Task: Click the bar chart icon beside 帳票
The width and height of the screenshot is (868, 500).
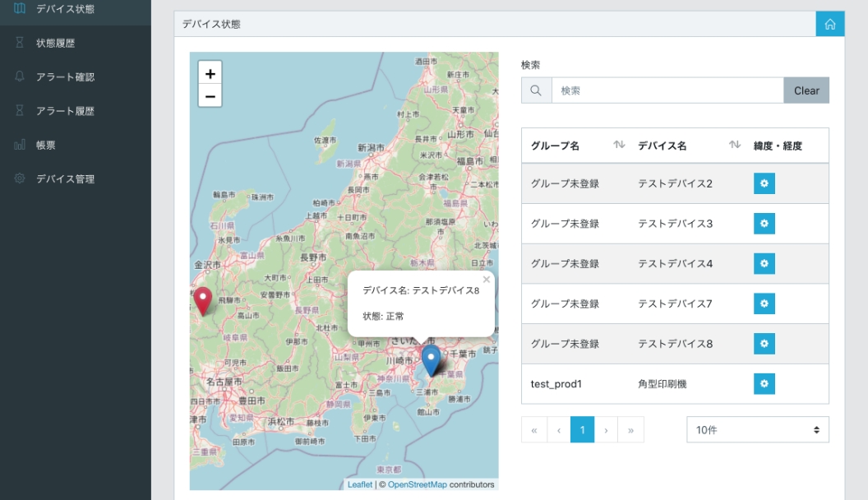Action: (20, 145)
